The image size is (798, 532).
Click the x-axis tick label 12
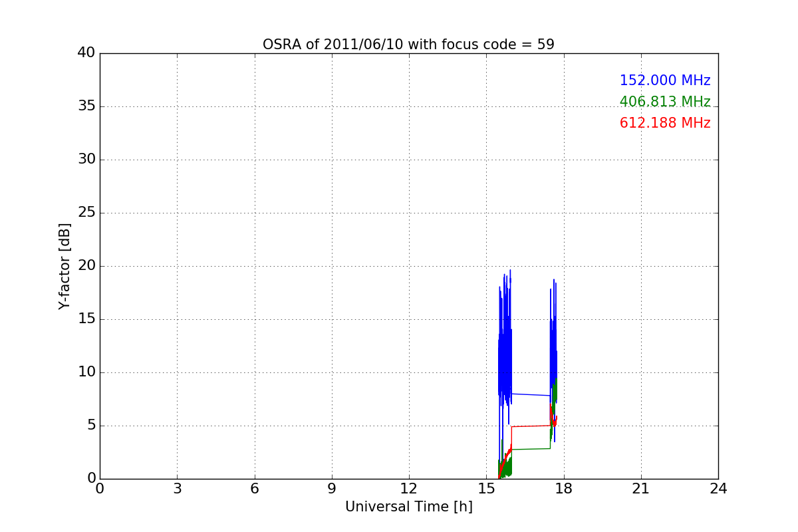coord(408,489)
